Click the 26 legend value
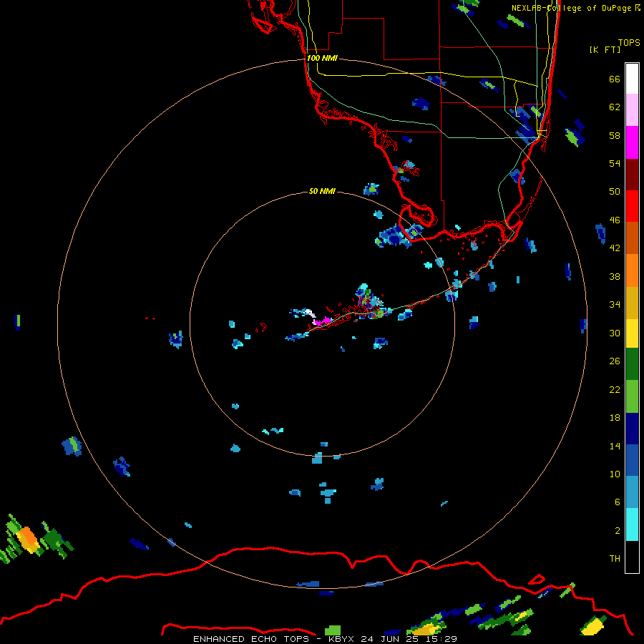Screen dimensions: 644x644 615,361
